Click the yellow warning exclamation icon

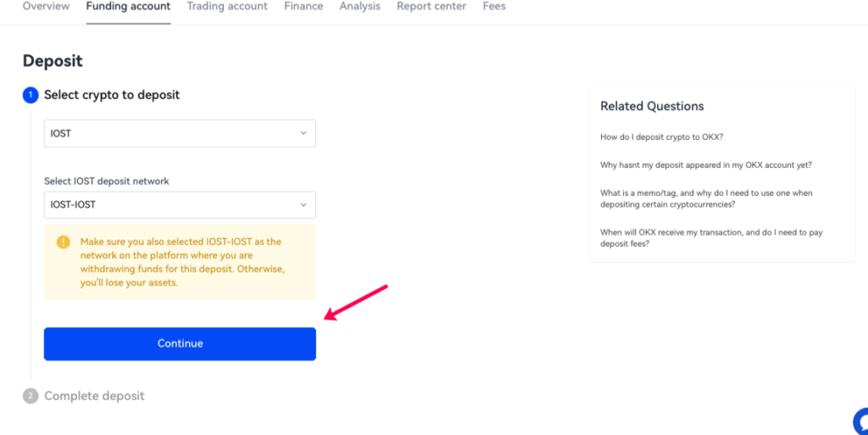click(63, 242)
